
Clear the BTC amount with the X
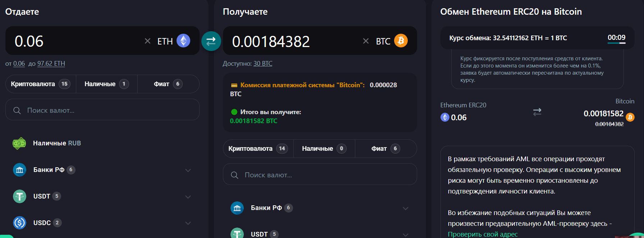click(366, 41)
